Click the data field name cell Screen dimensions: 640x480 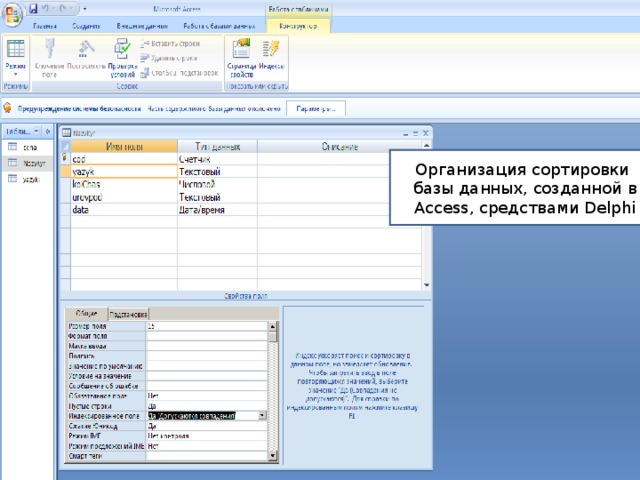tap(124, 210)
